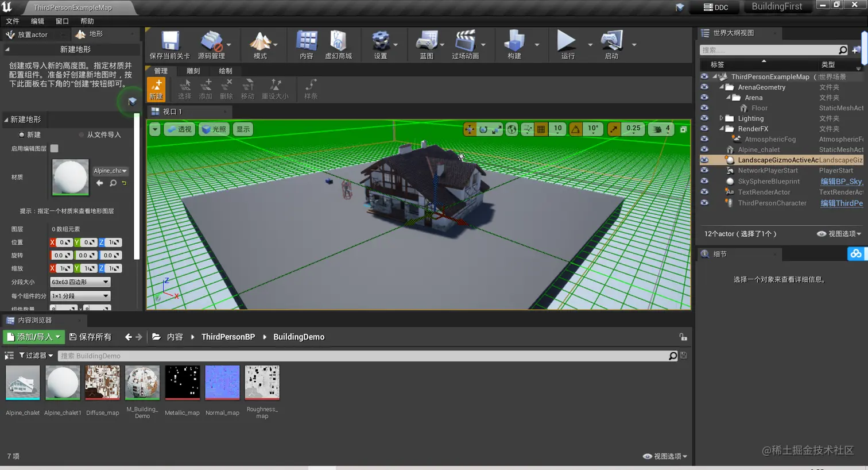Click the 添加/导入 button
This screenshot has height=470, width=868.
click(x=34, y=337)
